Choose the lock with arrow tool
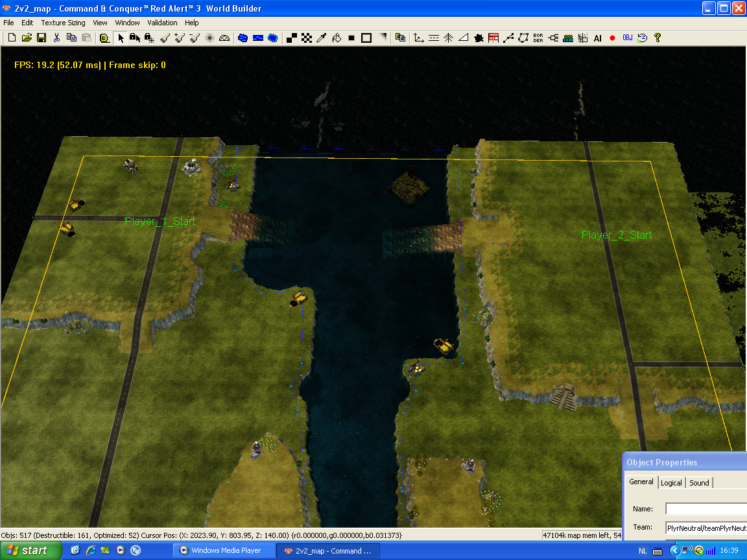 point(135,38)
